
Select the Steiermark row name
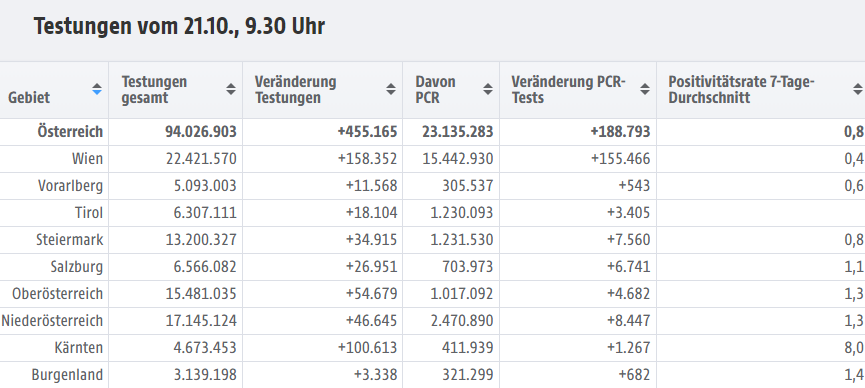[70, 240]
